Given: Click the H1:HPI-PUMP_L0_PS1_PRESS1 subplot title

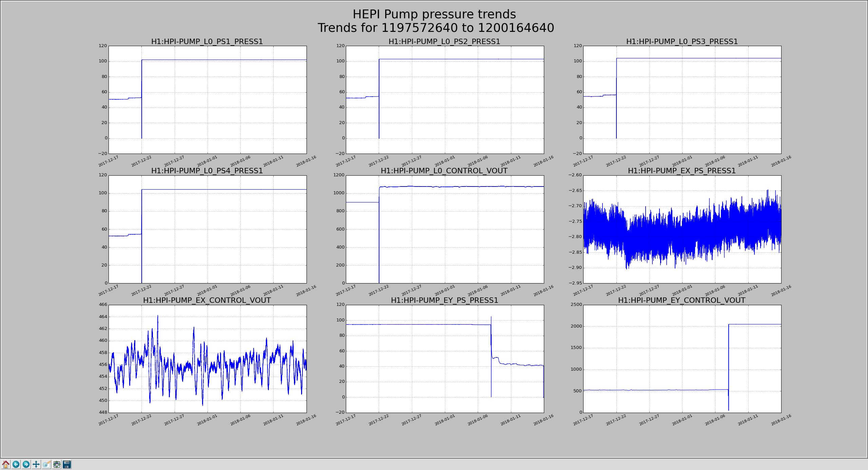Looking at the screenshot, I should (x=207, y=42).
